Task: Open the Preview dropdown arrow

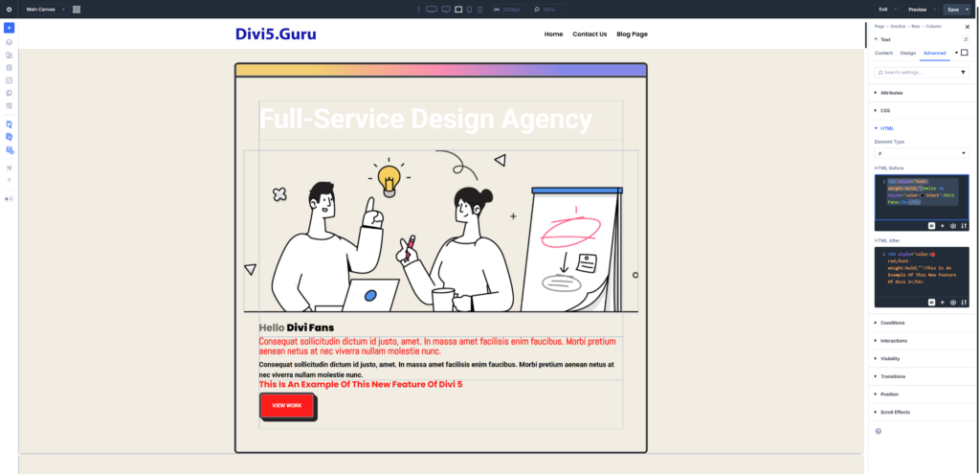Action: (934, 10)
